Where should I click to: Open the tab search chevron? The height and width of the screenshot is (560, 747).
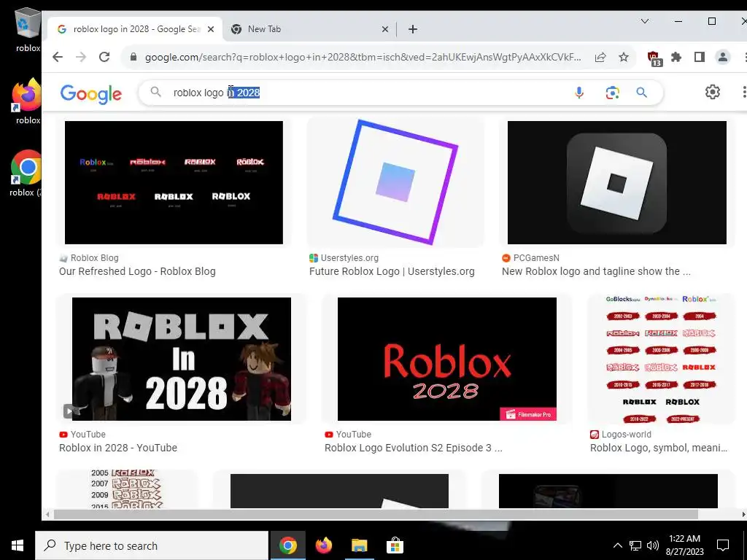click(645, 21)
